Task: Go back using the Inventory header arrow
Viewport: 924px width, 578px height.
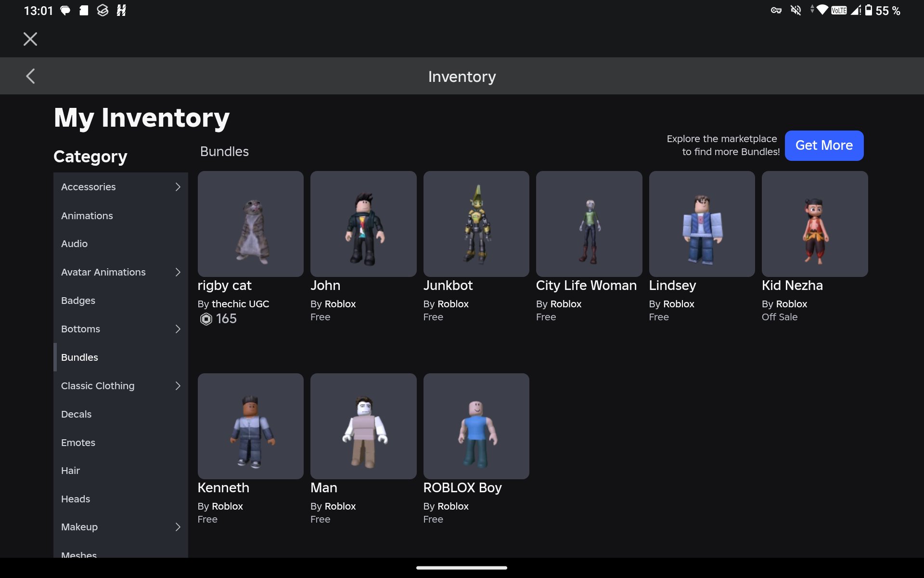Action: coord(30,76)
